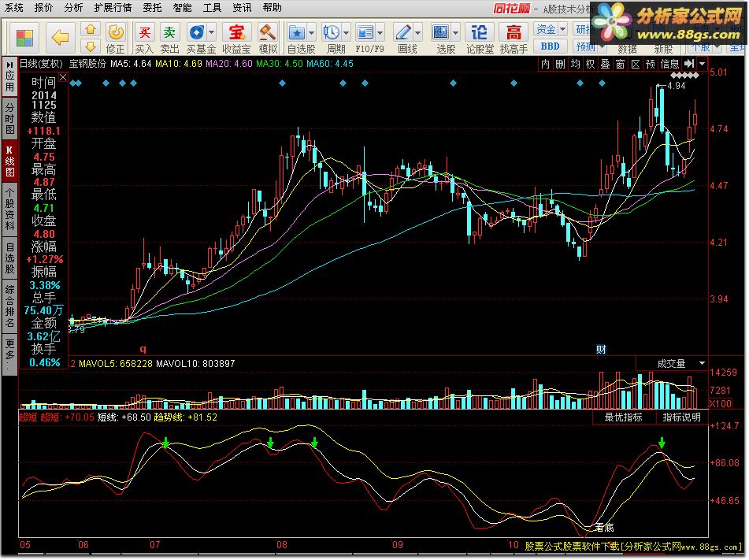749x560 pixels.
Task: Toggle the 均 moving average button
Action: click(575, 64)
